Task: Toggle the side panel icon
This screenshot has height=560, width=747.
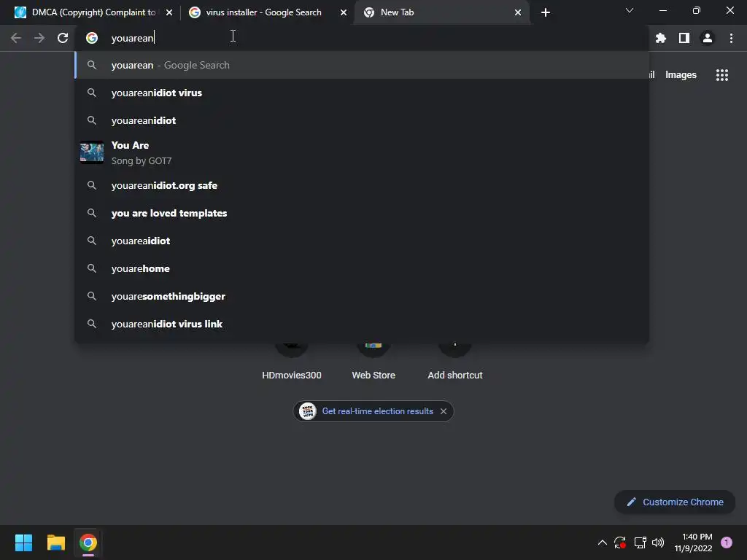Action: point(684,38)
